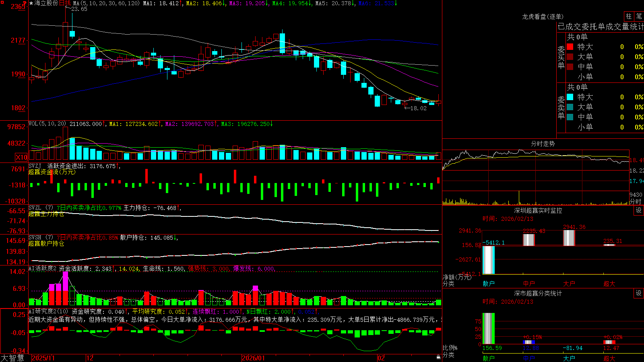Screen dimensions: 644x362
Task: Jump to the 2025/11 timeline marker
Action: point(43,358)
